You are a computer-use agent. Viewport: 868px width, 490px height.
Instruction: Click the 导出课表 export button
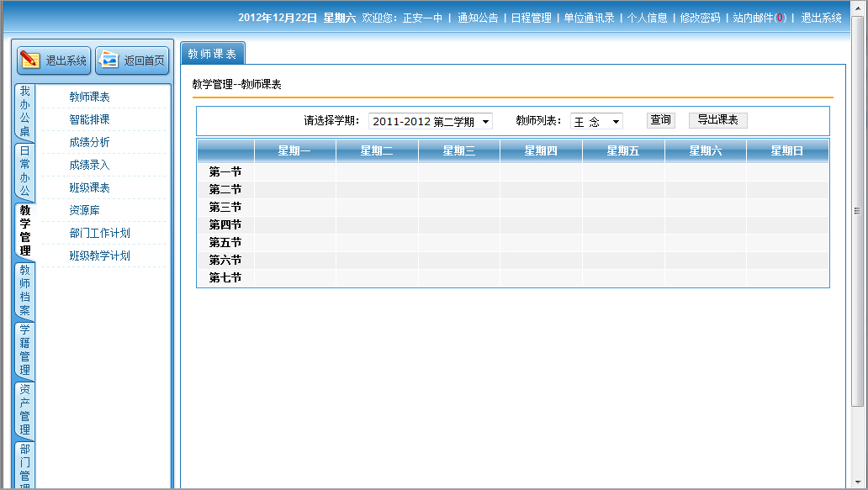tap(717, 120)
